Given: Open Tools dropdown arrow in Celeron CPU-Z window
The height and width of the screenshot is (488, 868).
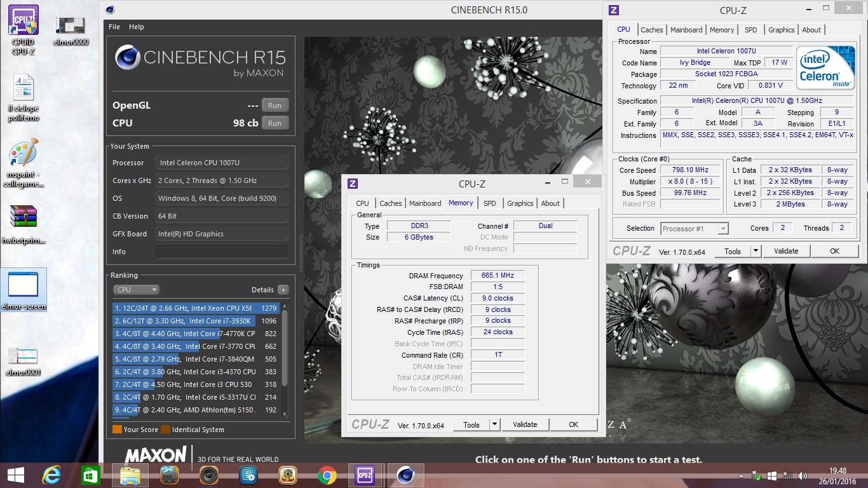Looking at the screenshot, I should [756, 251].
